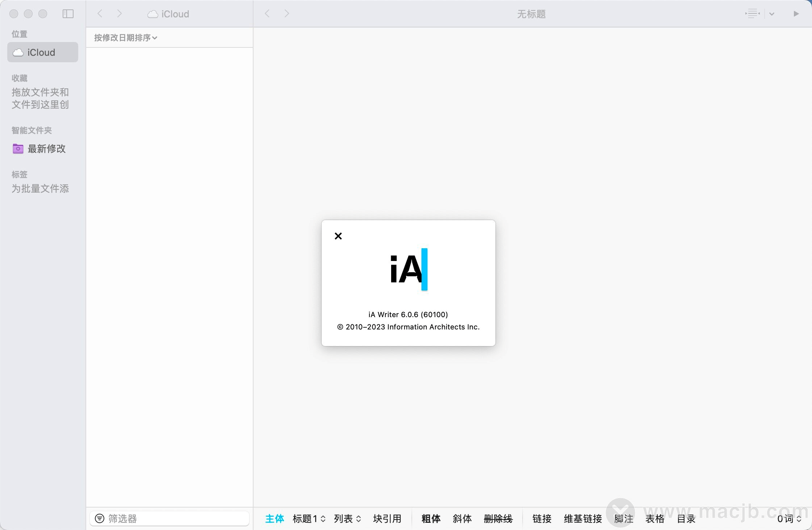Click the filter icon in 筛选器 field

pyautogui.click(x=99, y=518)
